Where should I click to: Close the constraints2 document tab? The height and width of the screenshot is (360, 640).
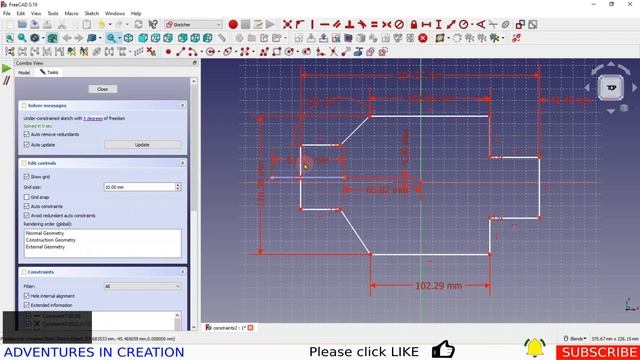coord(251,328)
